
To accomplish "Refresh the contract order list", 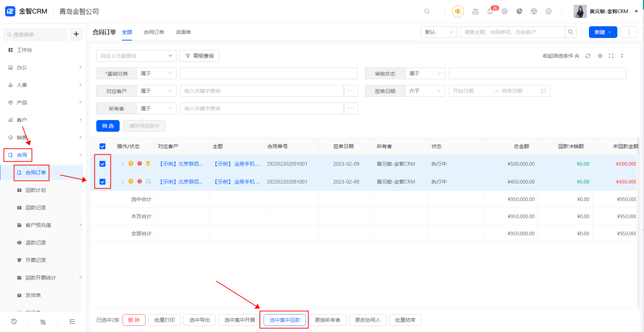I will pos(588,56).
